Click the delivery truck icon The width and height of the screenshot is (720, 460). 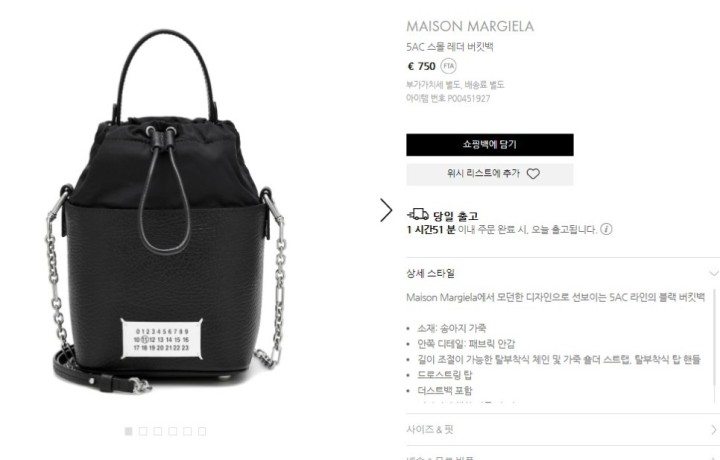pos(418,214)
